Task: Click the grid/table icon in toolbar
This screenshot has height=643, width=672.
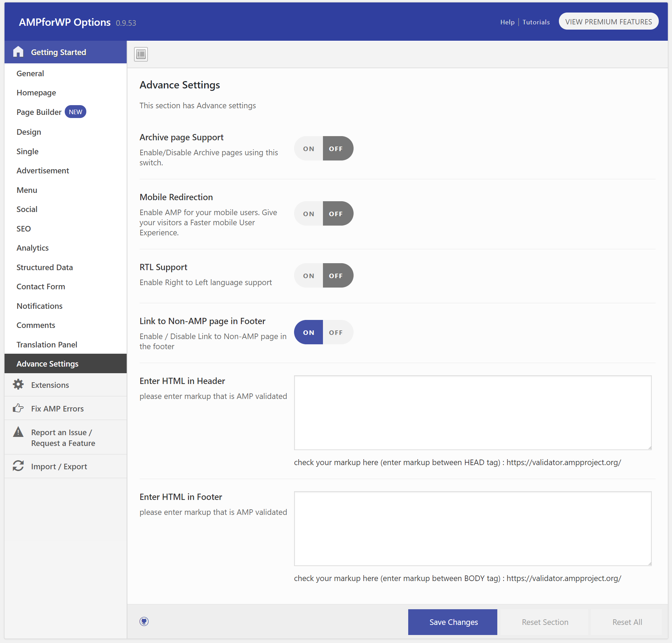Action: 141,54
